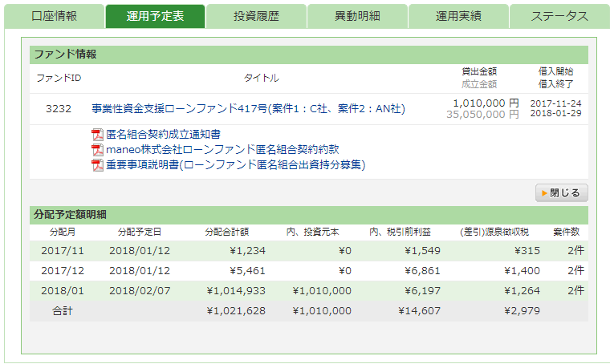This screenshot has width=610, height=364.
Task: Switch to the 投資履歴 tab
Action: [x=256, y=16]
